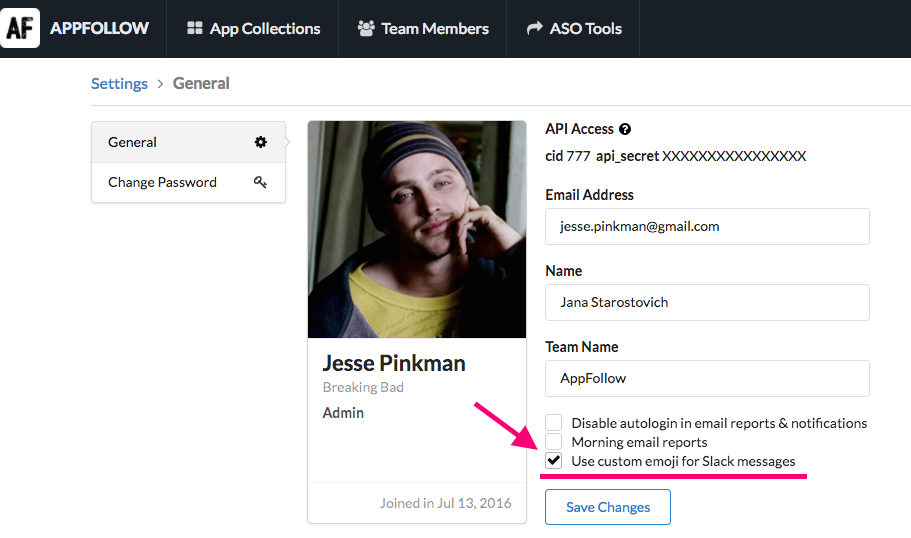Click the API Access help question icon
Image resolution: width=911 pixels, height=538 pixels.
coord(625,129)
